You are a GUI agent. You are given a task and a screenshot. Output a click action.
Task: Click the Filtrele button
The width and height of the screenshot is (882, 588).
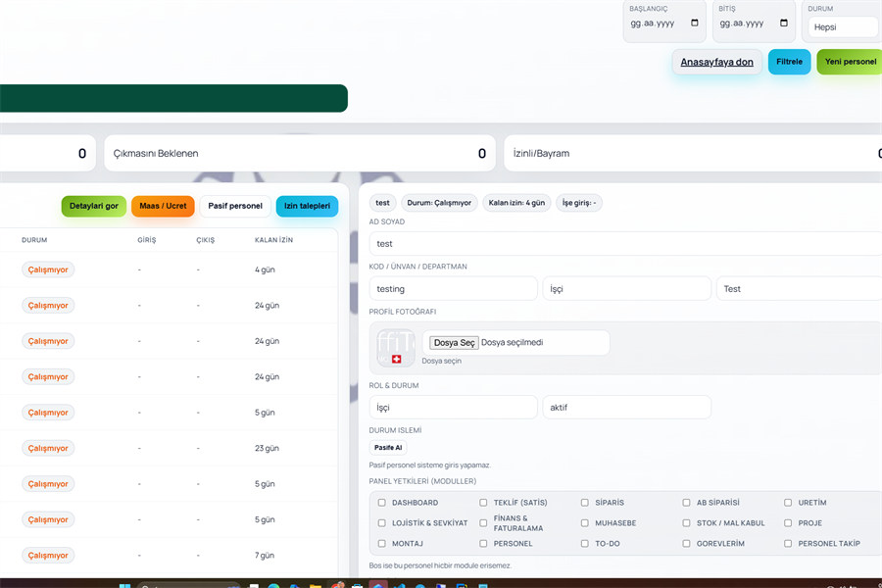789,62
